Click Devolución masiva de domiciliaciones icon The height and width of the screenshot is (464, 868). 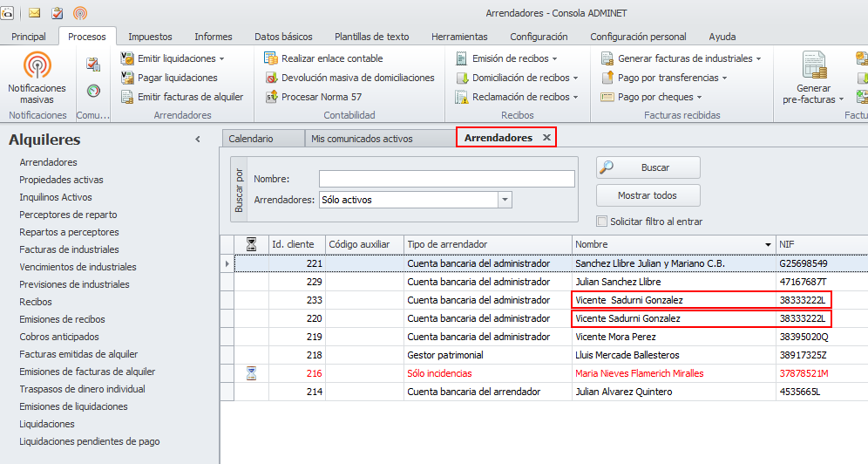[271, 78]
